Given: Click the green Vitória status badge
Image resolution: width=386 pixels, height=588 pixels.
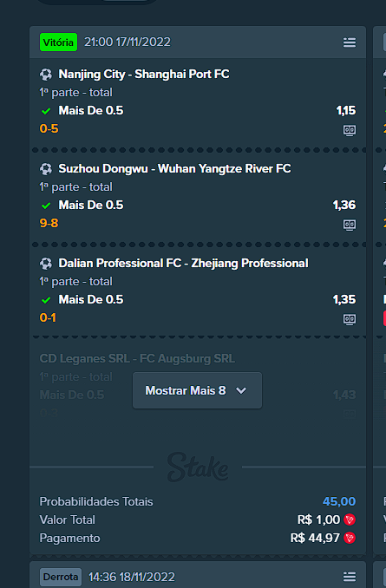Looking at the screenshot, I should (58, 42).
